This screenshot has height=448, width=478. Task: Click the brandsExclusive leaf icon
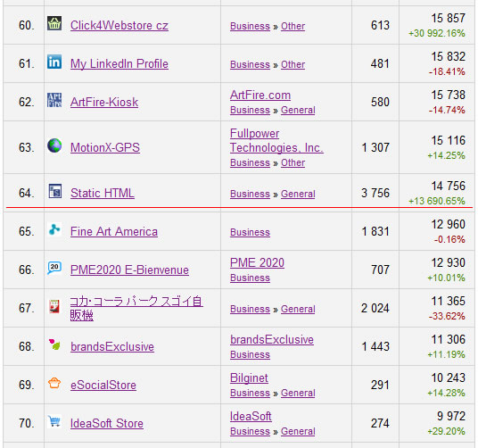54,344
